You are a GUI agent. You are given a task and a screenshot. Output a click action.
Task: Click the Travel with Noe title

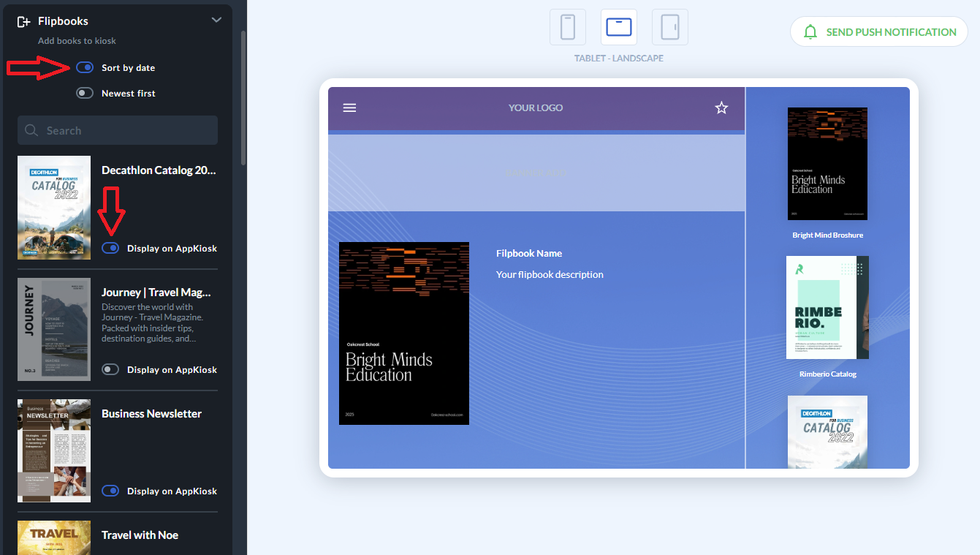140,535
